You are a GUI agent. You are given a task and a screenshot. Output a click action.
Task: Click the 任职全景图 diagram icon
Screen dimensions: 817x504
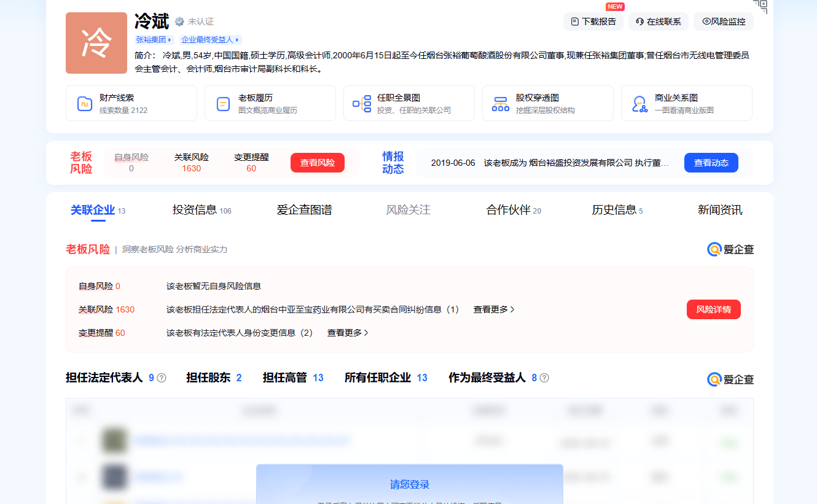pyautogui.click(x=362, y=104)
